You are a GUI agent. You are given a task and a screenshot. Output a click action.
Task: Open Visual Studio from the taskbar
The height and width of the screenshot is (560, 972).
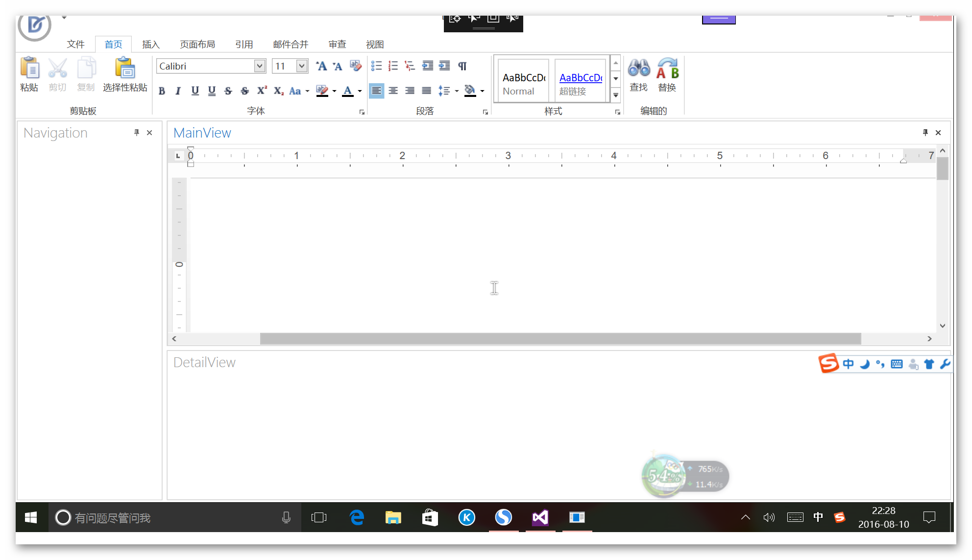540,517
